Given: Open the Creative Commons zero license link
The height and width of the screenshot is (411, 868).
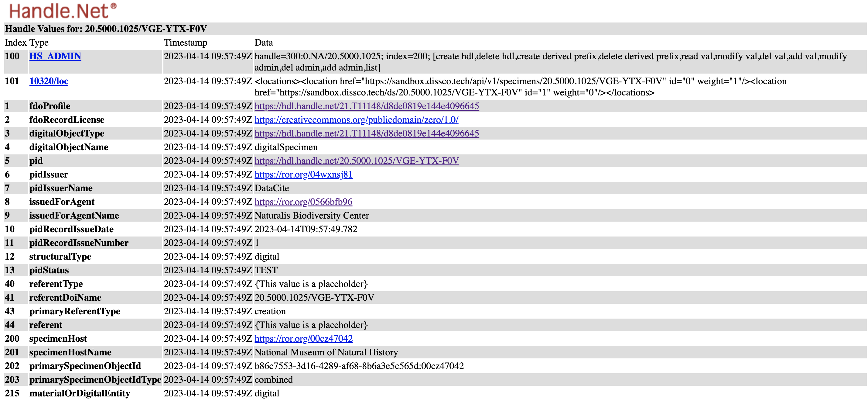Looking at the screenshot, I should (356, 120).
